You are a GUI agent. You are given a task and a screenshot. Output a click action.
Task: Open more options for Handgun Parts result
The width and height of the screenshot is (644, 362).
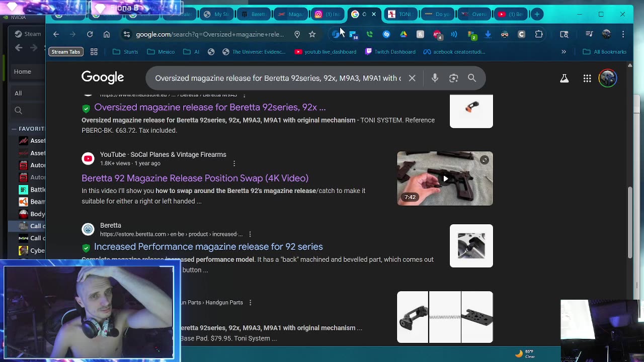pos(250,302)
